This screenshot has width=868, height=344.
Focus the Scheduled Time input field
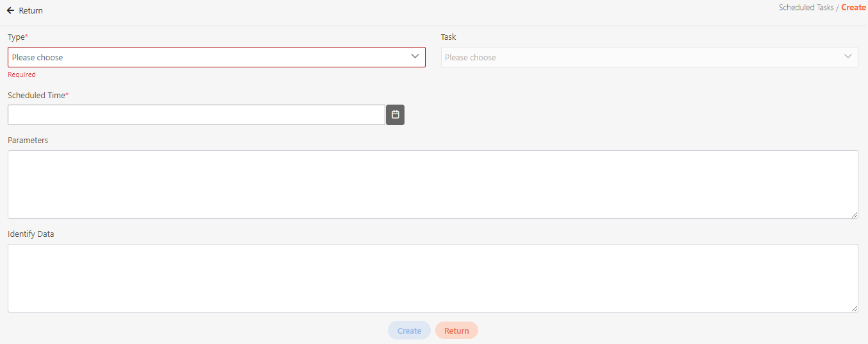(x=196, y=115)
